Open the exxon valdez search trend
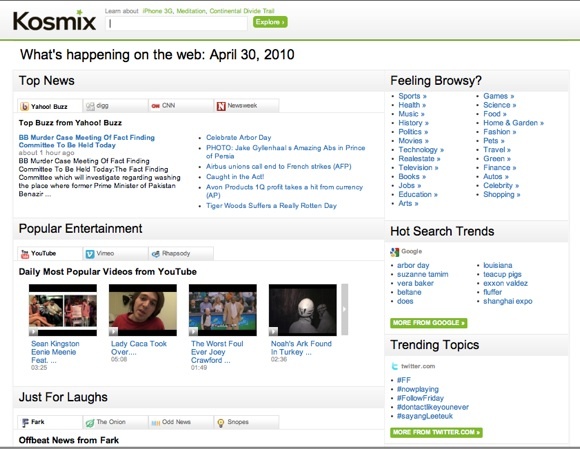The image size is (580, 449). [505, 283]
